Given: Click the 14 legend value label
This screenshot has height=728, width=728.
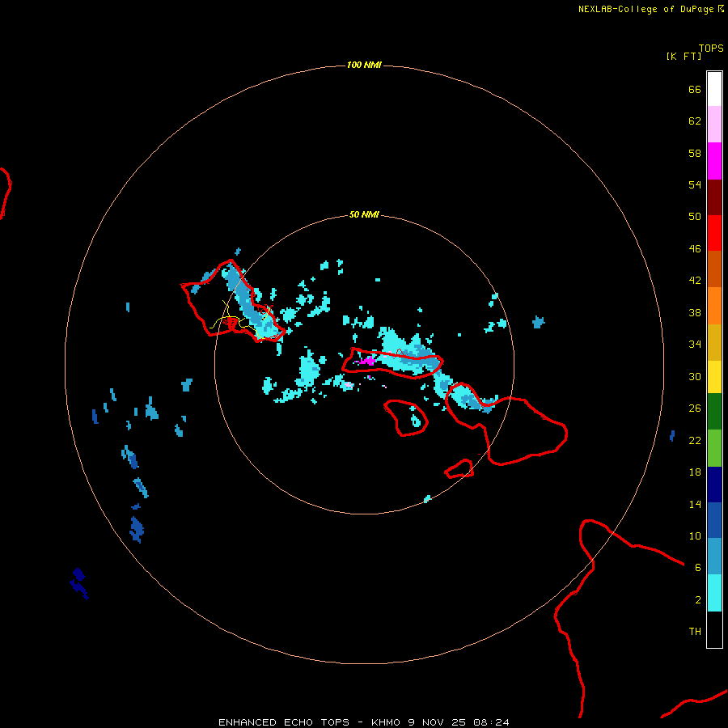Looking at the screenshot, I should click(695, 504).
